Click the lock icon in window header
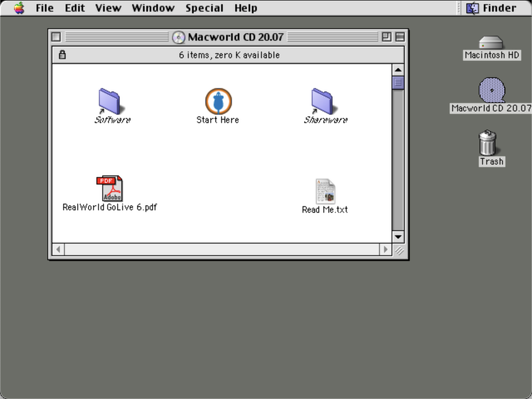 pos(62,55)
